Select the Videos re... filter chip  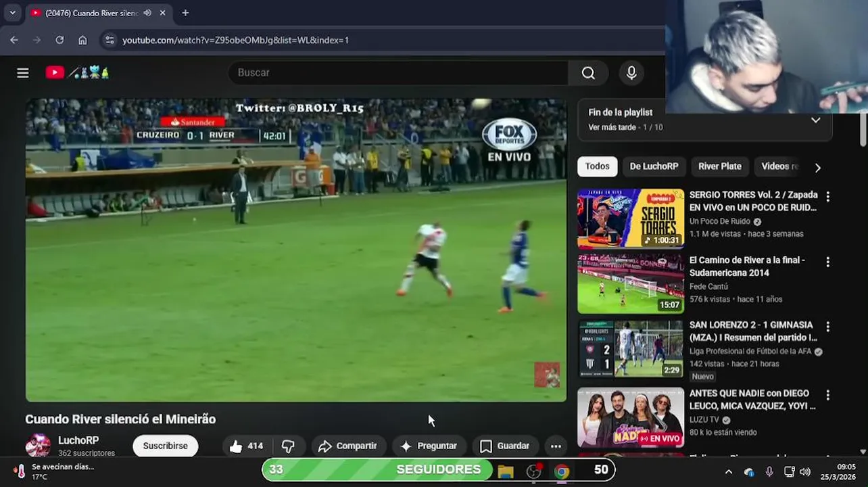pyautogui.click(x=779, y=166)
